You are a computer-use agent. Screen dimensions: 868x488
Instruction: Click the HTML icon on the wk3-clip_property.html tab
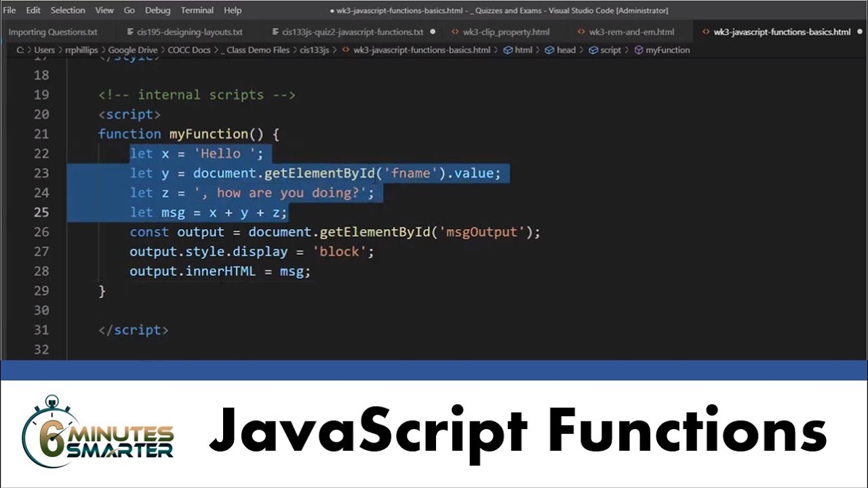pos(455,32)
